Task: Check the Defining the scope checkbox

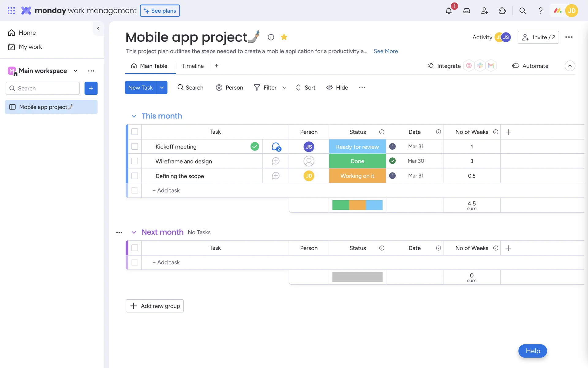Action: point(135,176)
